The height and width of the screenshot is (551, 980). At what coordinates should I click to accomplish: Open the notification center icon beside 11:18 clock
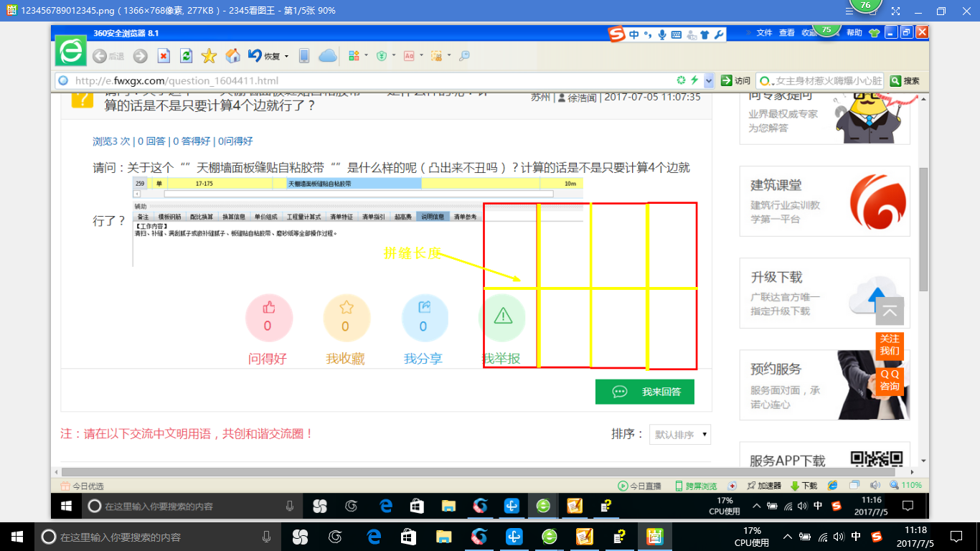click(x=956, y=537)
